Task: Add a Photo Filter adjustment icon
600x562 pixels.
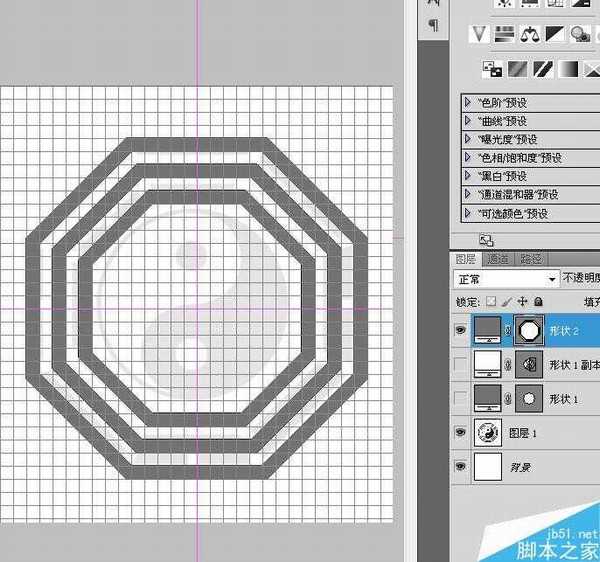Action: click(580, 34)
